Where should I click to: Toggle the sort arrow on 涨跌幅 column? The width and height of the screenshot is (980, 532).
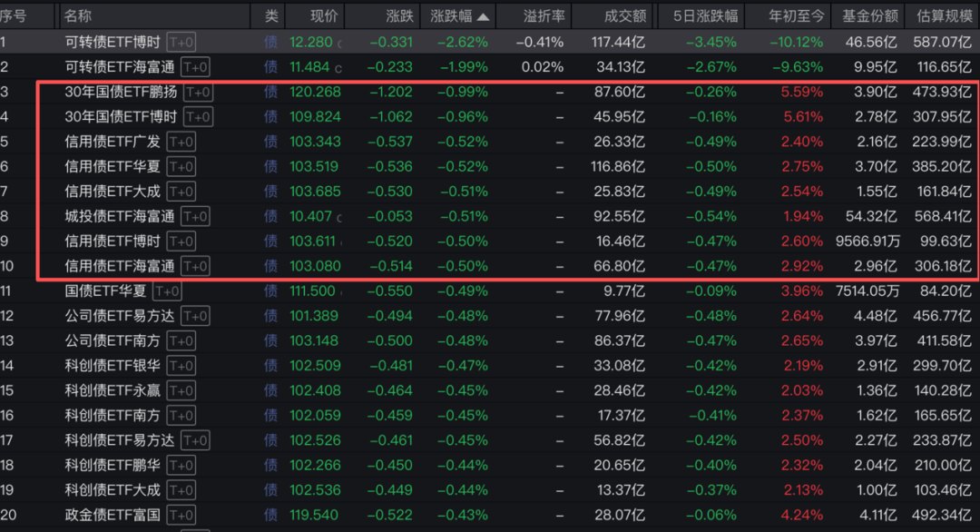coord(483,16)
